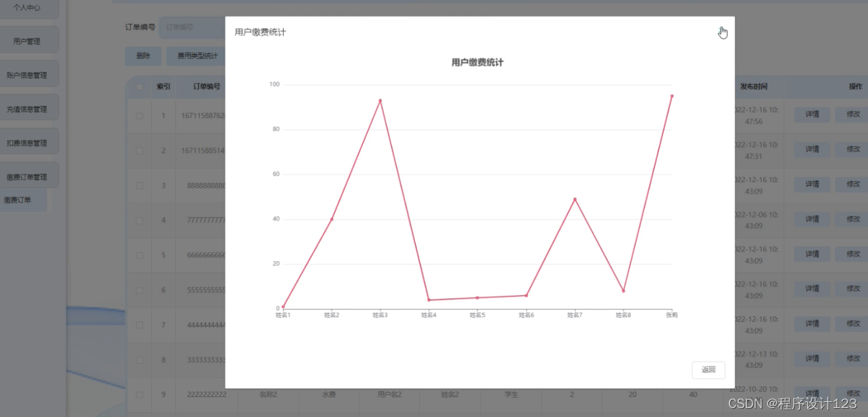The image size is (868, 417).
Task: Click 修改 for row 2
Action: pyautogui.click(x=852, y=149)
